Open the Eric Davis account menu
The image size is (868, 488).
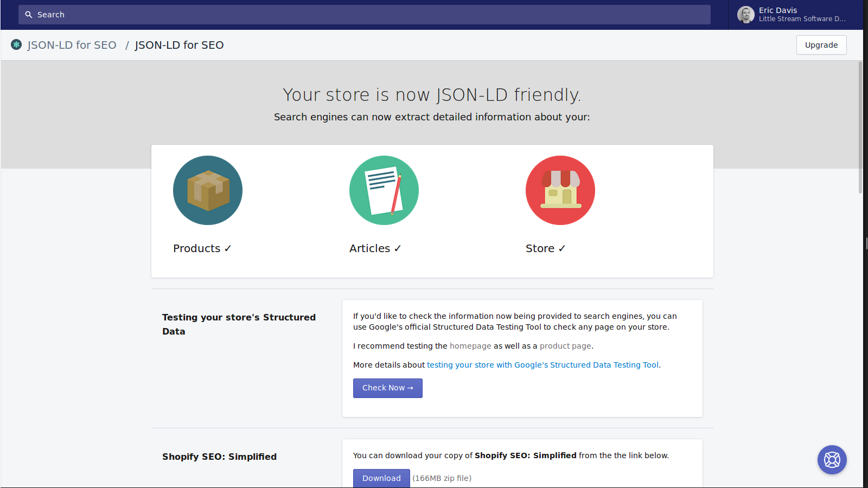click(795, 15)
